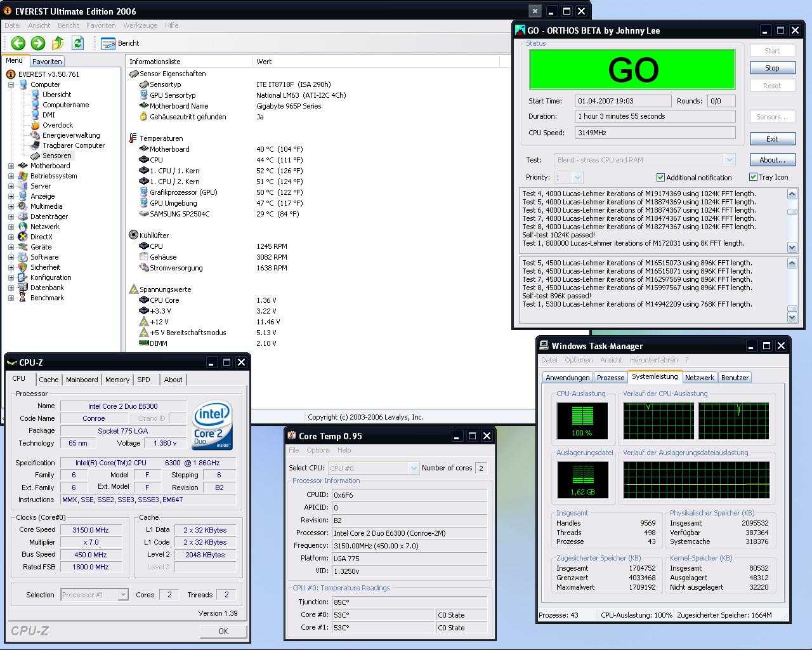Click the Wert column header
This screenshot has height=650, width=812.
[377, 62]
